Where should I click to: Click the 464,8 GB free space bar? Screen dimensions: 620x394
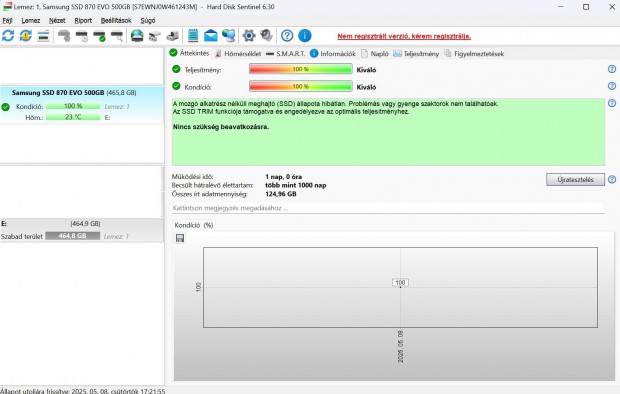(x=72, y=236)
